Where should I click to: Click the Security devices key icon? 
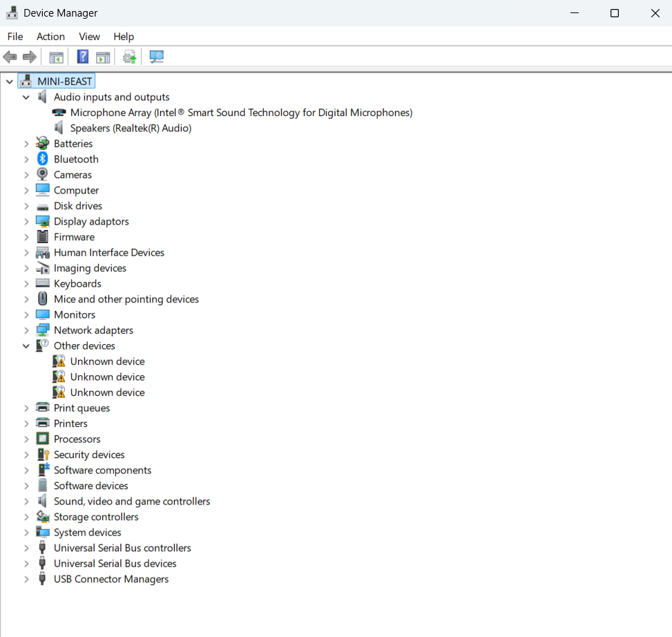coord(43,455)
